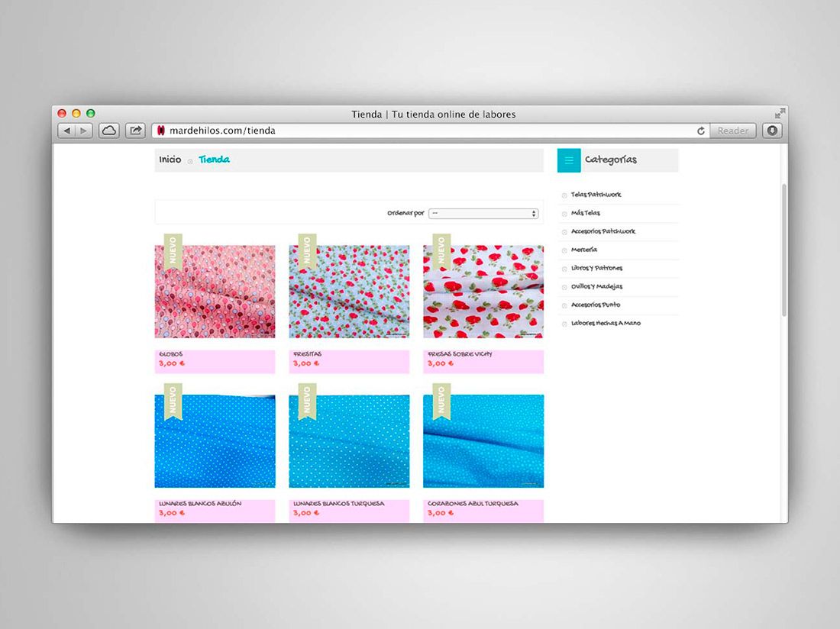This screenshot has height=629, width=840.
Task: Click the Nuevo ribbon on Lunares Blancos Turquesa
Action: tap(307, 402)
